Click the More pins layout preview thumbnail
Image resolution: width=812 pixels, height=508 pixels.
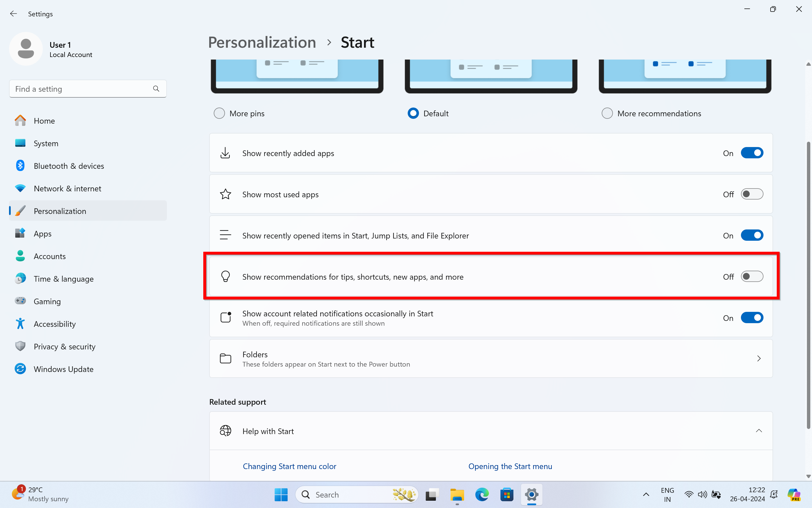click(x=297, y=76)
